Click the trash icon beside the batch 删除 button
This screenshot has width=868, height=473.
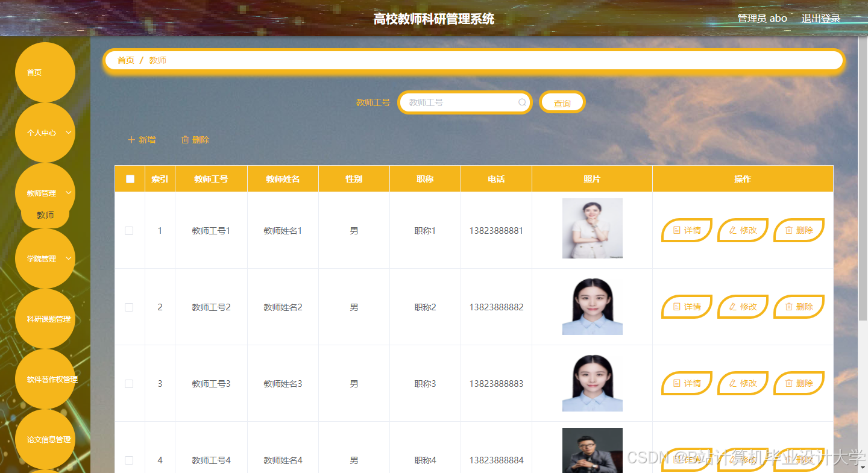(x=185, y=140)
